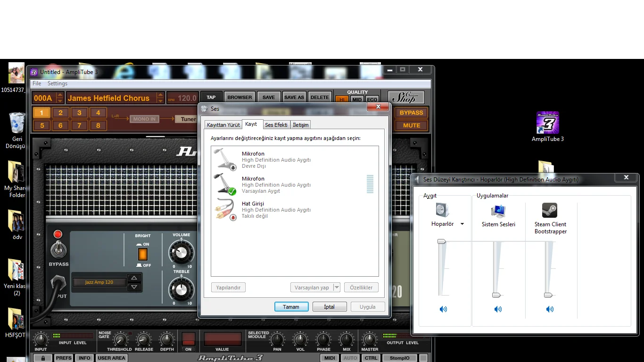Viewport: 644px width, 362px height.
Task: Open the My Shared Folder desktop icon
Action: click(16, 173)
